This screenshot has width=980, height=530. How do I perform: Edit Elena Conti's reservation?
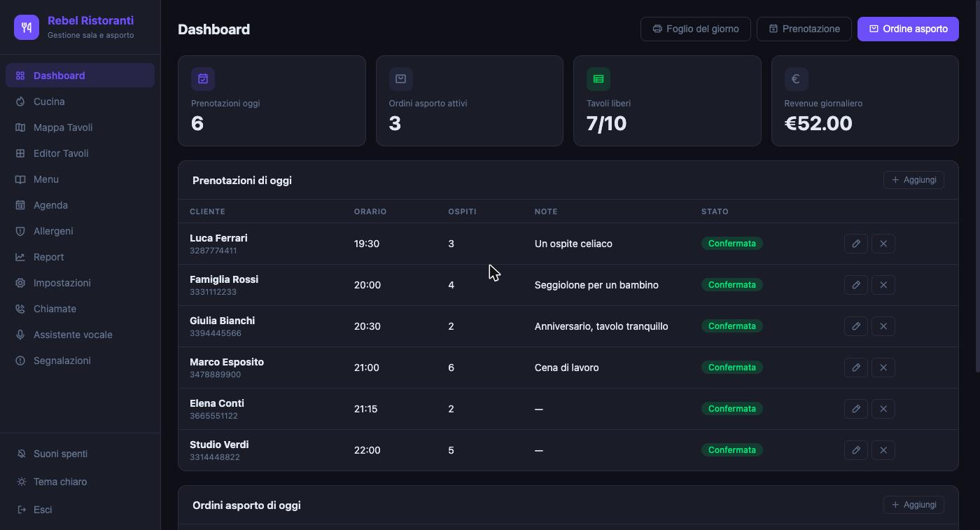[x=856, y=409]
